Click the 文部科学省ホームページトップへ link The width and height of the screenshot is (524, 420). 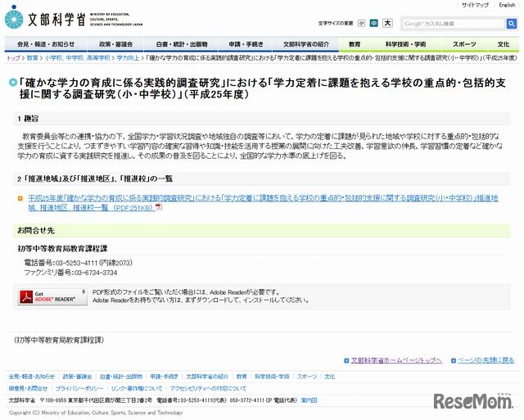396,360
